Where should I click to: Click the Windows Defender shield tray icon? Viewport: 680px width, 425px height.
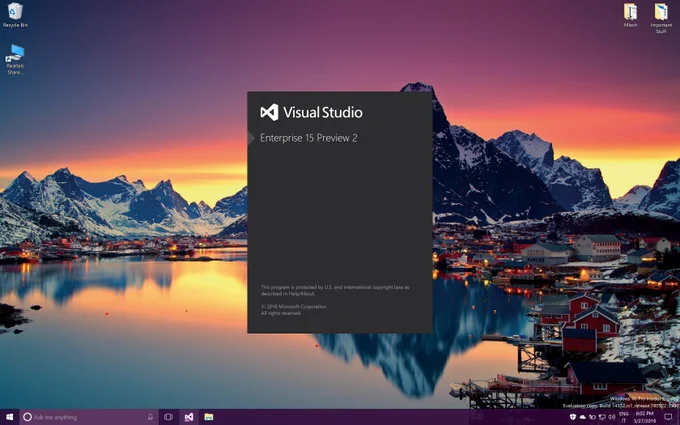(573, 417)
